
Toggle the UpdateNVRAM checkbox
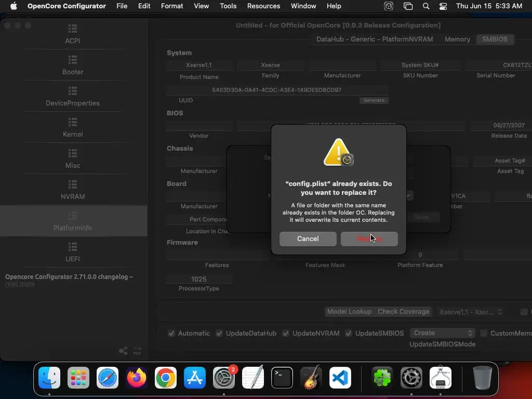point(286,333)
